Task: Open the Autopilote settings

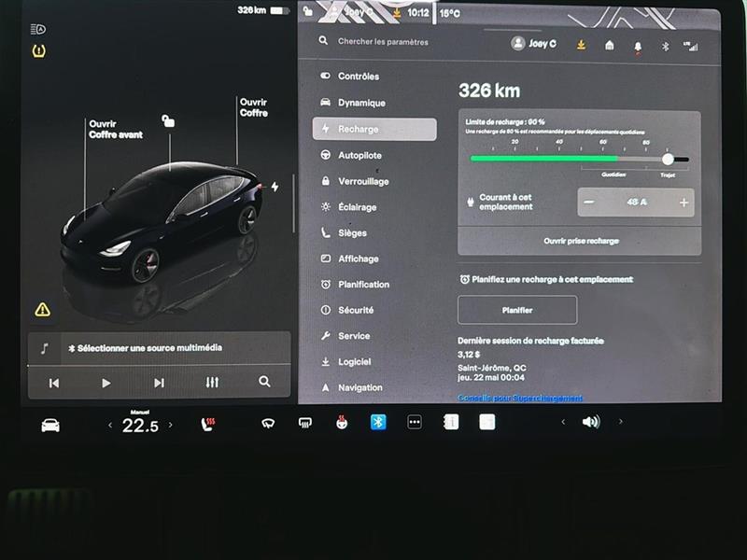Action: 351,155
